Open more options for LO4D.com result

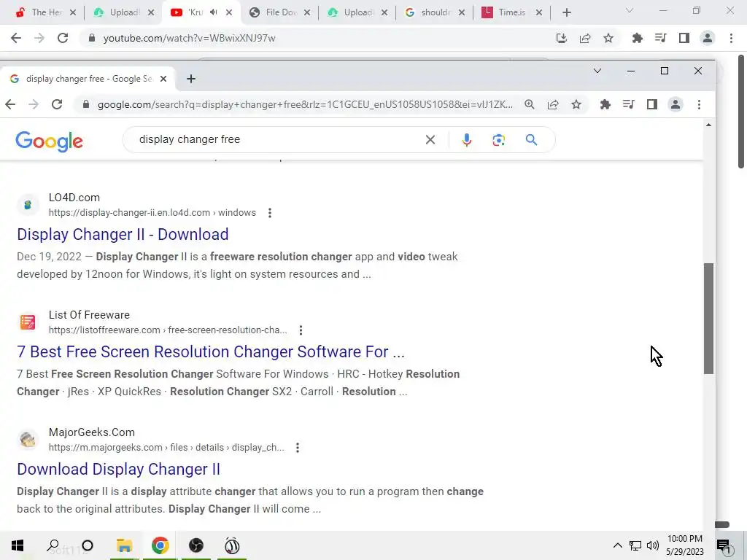coord(270,213)
